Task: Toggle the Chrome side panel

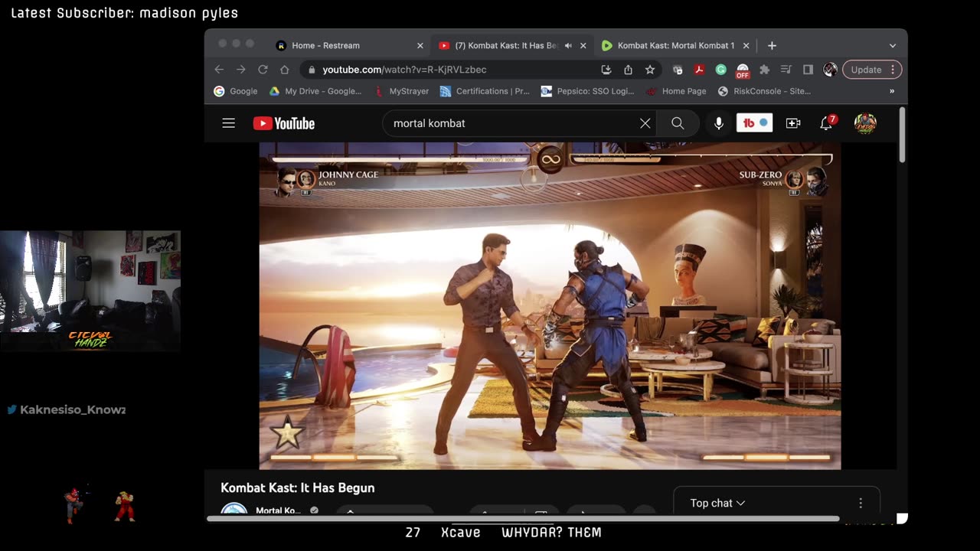Action: [x=808, y=70]
